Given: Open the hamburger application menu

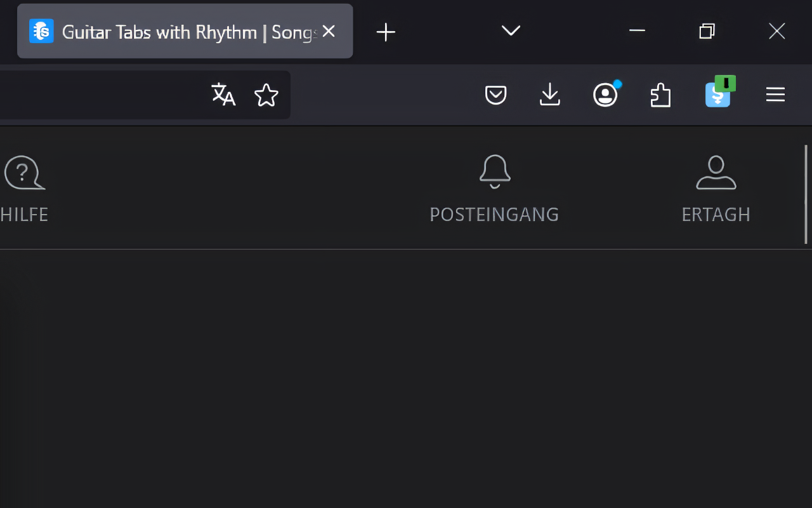Looking at the screenshot, I should click(x=775, y=95).
